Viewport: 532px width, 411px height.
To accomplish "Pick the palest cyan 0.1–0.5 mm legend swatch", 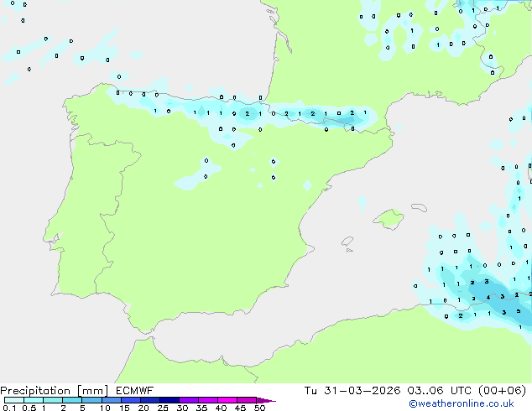I will click(14, 400).
